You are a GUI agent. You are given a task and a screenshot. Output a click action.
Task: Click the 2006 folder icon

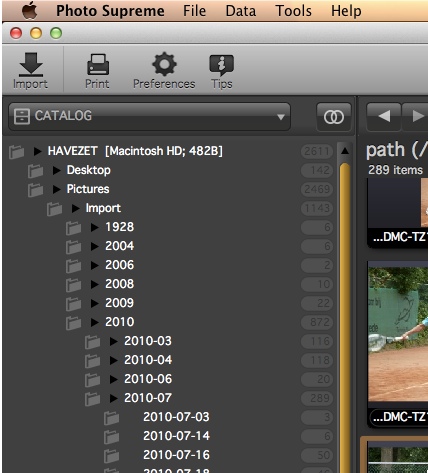click(74, 265)
